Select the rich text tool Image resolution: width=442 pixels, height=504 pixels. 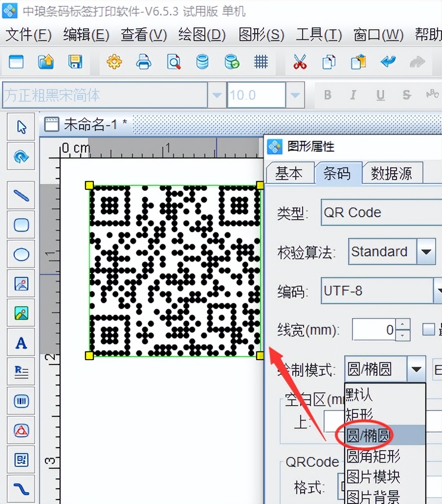(x=21, y=372)
